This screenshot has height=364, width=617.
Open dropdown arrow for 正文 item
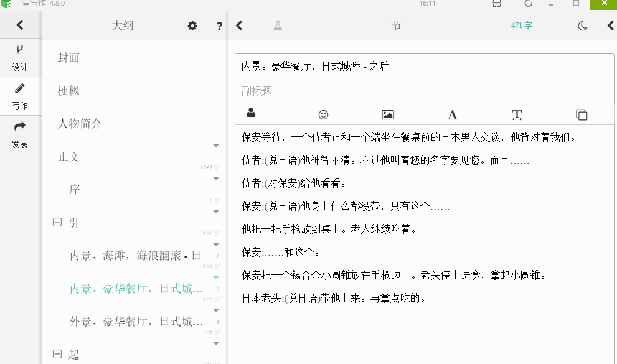[216, 146]
